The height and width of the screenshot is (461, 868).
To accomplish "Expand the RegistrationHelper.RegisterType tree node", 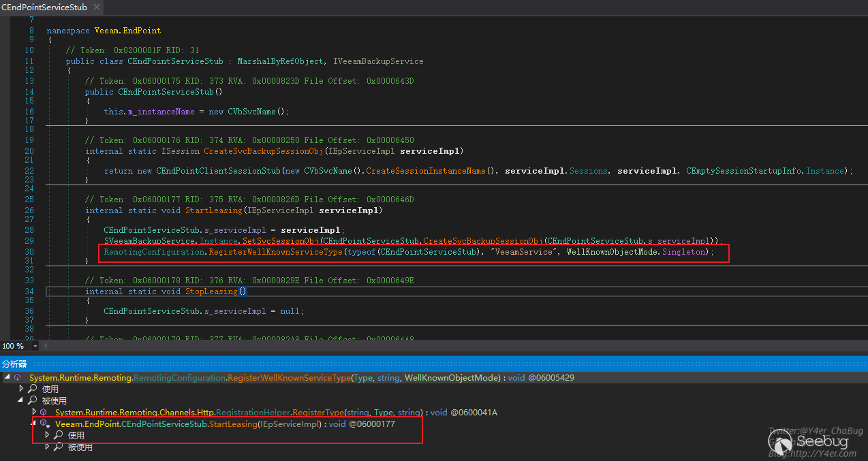I will click(34, 412).
